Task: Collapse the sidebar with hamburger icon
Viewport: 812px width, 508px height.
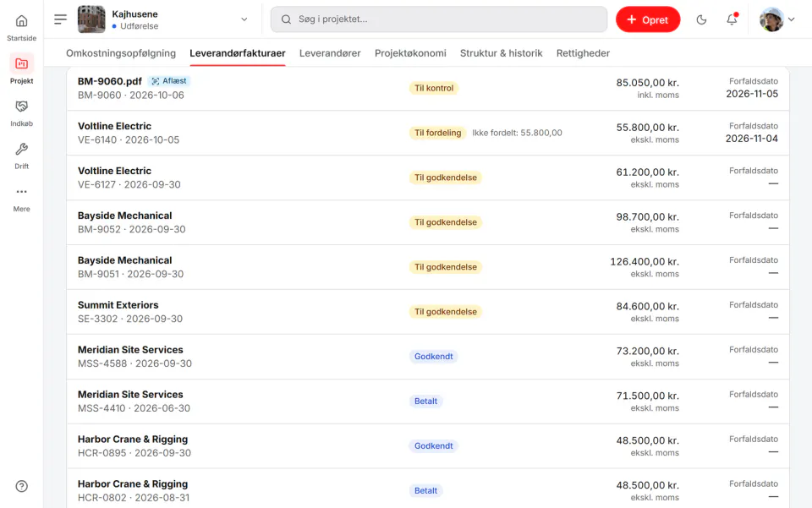Action: click(61, 19)
